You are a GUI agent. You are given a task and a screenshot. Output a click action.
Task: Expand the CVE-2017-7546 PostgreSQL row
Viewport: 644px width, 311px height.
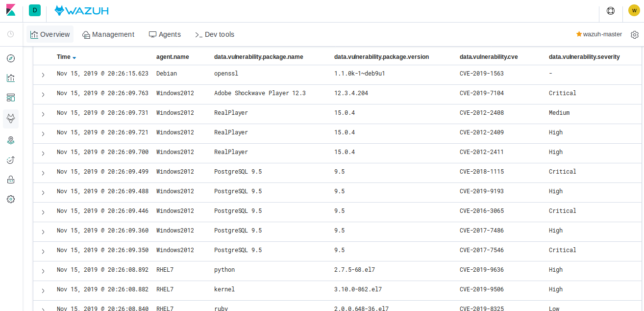coord(43,251)
